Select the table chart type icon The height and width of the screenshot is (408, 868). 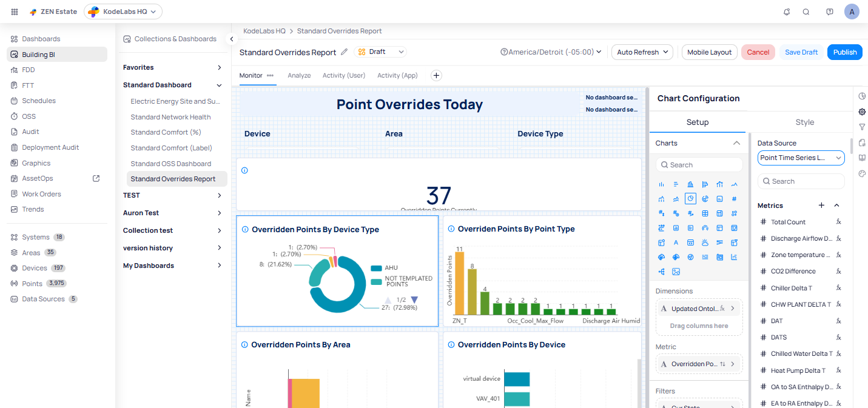coord(705,213)
